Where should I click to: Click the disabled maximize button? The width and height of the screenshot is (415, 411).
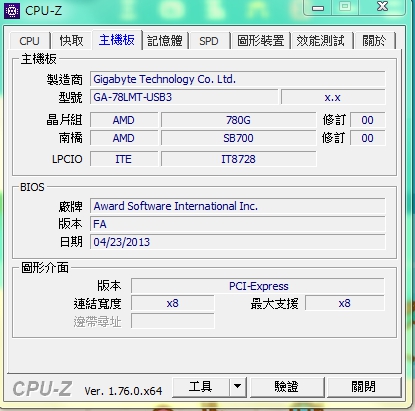pos(345,8)
